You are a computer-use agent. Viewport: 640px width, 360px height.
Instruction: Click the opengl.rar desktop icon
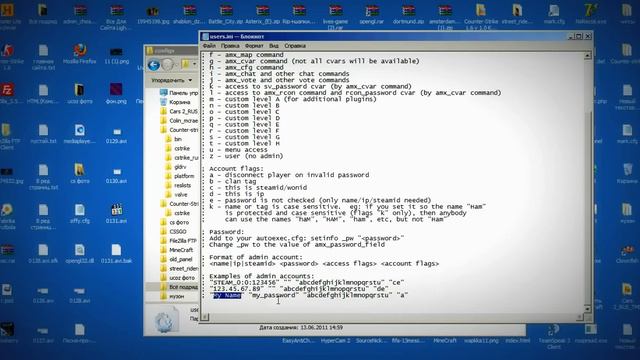pyautogui.click(x=371, y=15)
